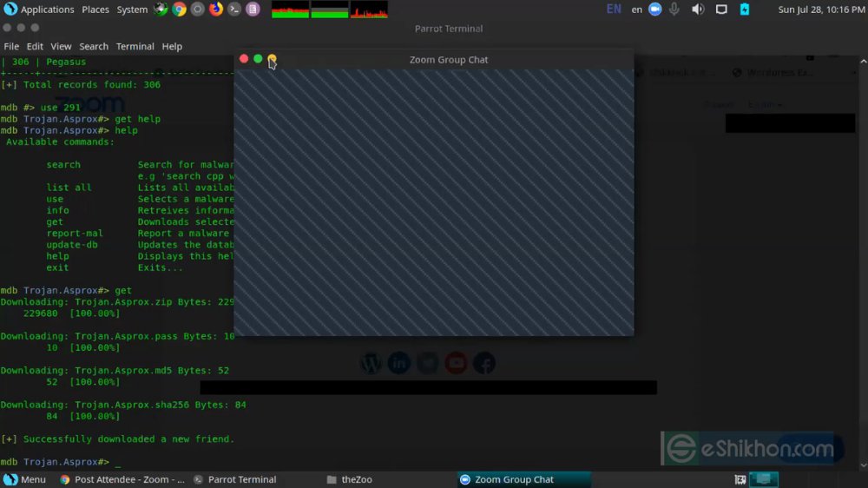
Task: Click the EN input method indicator
Action: click(x=614, y=10)
